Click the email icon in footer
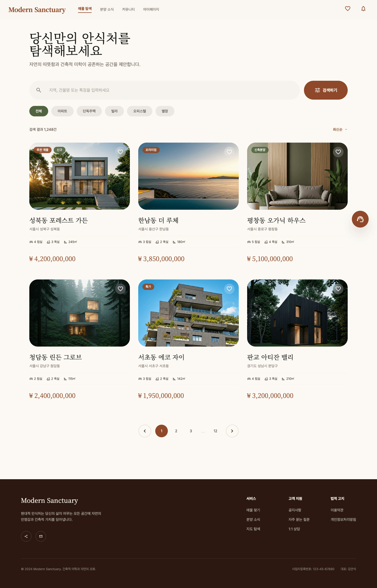This screenshot has width=377, height=588. (41, 536)
